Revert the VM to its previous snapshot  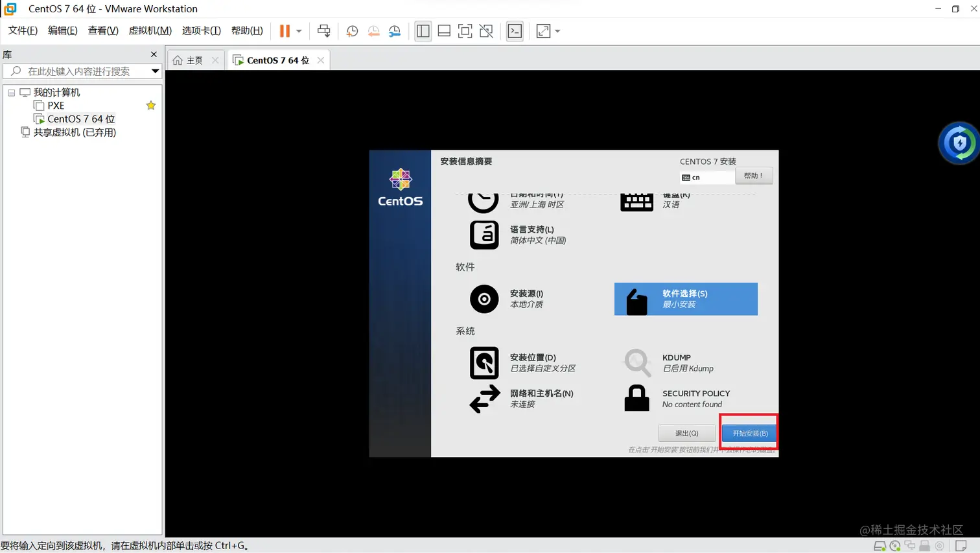point(373,31)
